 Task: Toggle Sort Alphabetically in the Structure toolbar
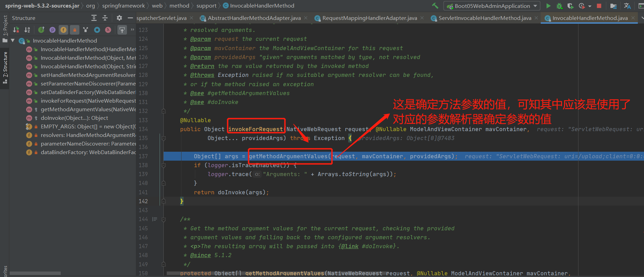click(27, 30)
